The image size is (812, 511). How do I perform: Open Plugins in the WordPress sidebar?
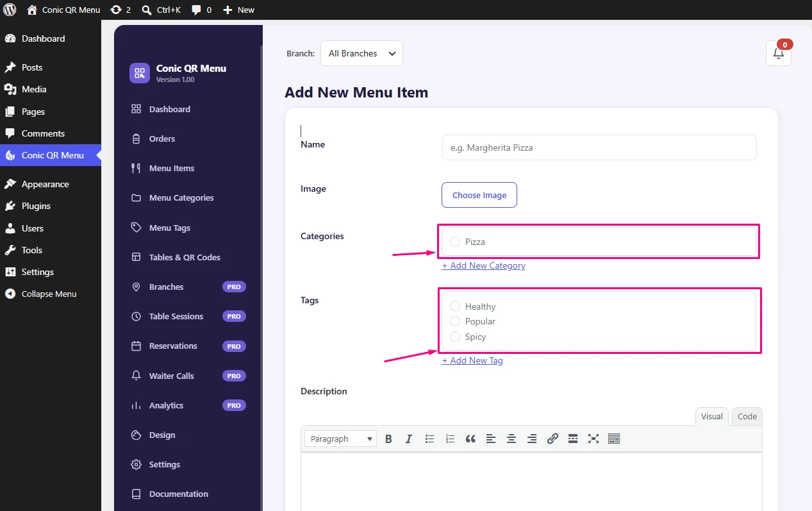point(51,206)
